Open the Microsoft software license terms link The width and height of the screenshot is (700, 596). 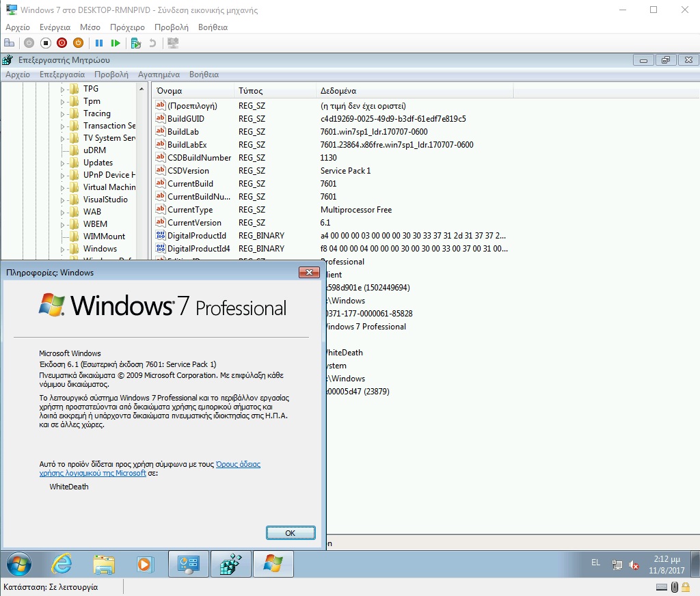click(x=150, y=468)
